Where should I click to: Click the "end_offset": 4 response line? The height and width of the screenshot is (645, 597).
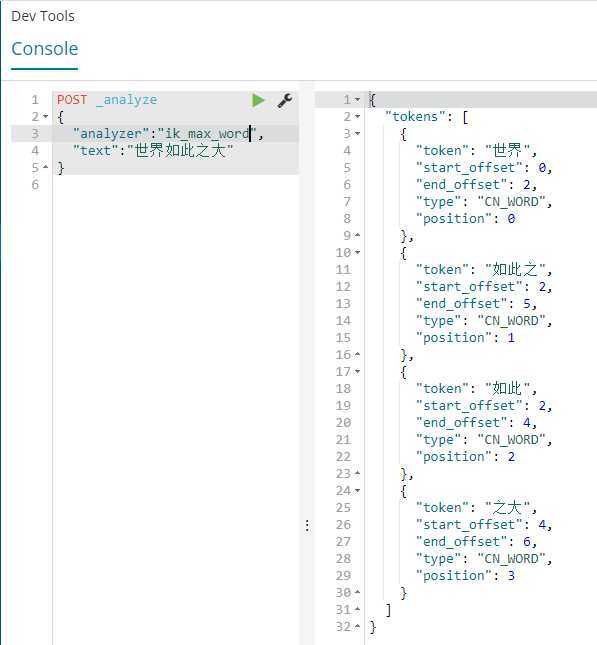(x=476, y=423)
